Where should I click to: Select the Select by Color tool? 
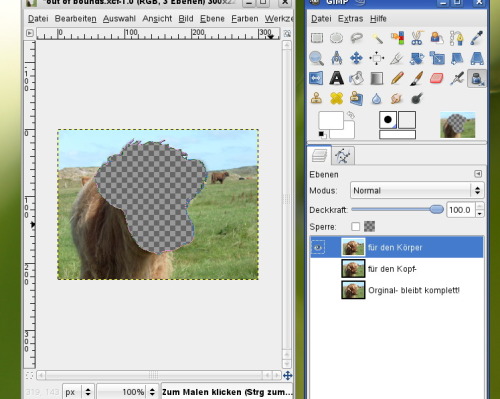397,38
